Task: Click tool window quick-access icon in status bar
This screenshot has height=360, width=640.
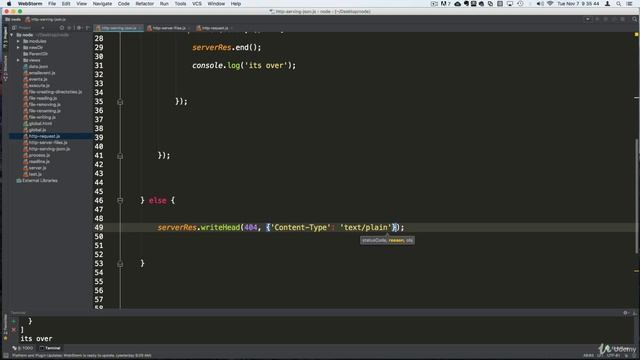Action: click(x=6, y=356)
